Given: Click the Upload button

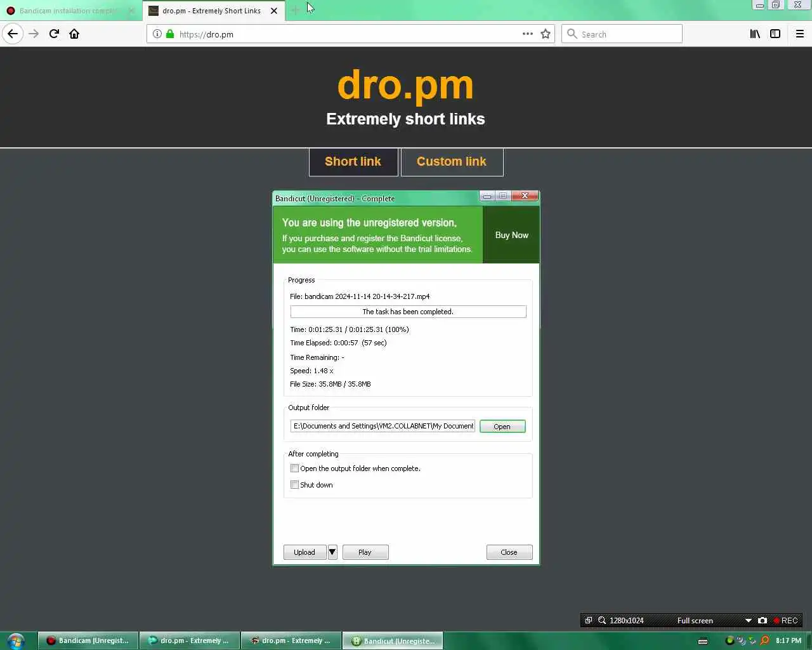Looking at the screenshot, I should pos(304,552).
